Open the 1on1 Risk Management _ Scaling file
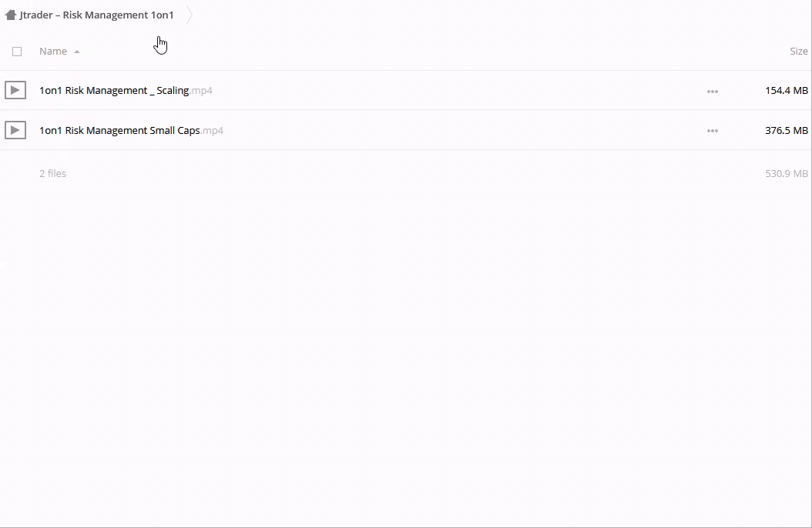Screen dimensions: 812x528 [x=114, y=90]
